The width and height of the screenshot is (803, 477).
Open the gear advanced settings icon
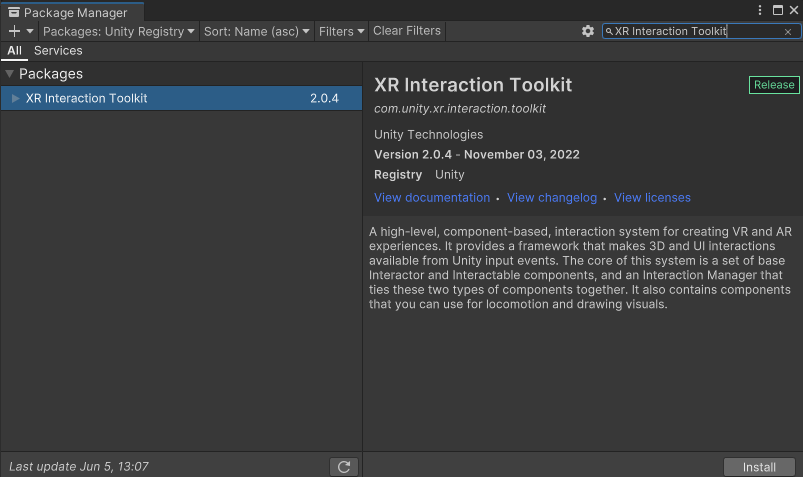pyautogui.click(x=588, y=31)
